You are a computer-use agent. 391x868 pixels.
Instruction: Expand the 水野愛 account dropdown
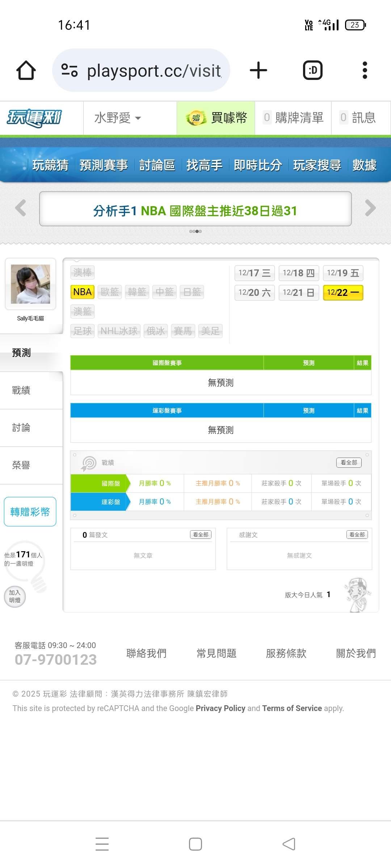click(x=117, y=118)
